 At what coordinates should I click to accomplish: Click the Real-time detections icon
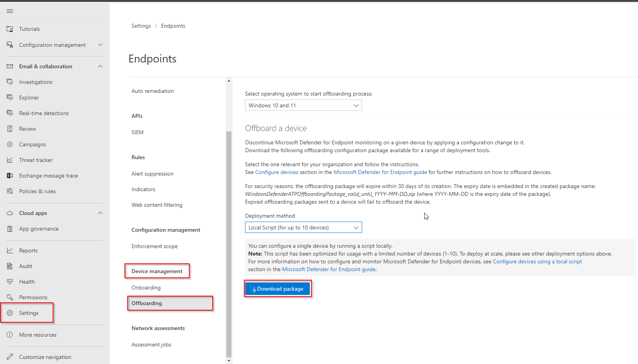point(10,113)
